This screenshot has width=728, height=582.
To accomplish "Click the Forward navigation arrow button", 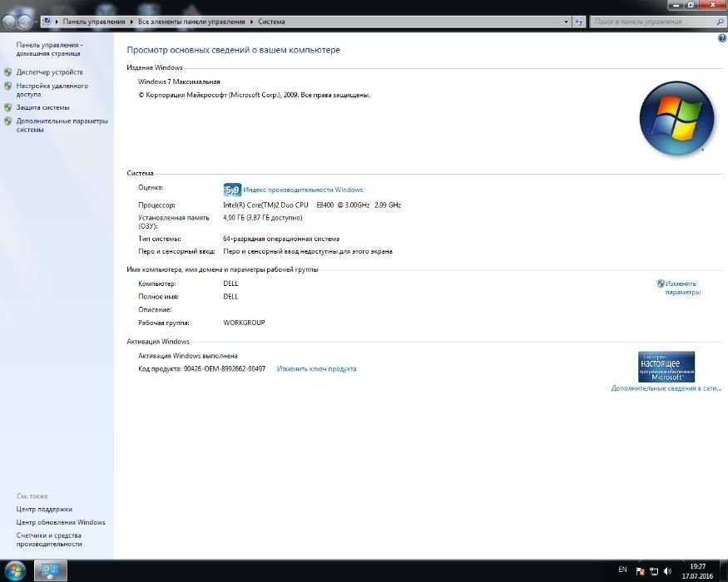I will click(26, 22).
